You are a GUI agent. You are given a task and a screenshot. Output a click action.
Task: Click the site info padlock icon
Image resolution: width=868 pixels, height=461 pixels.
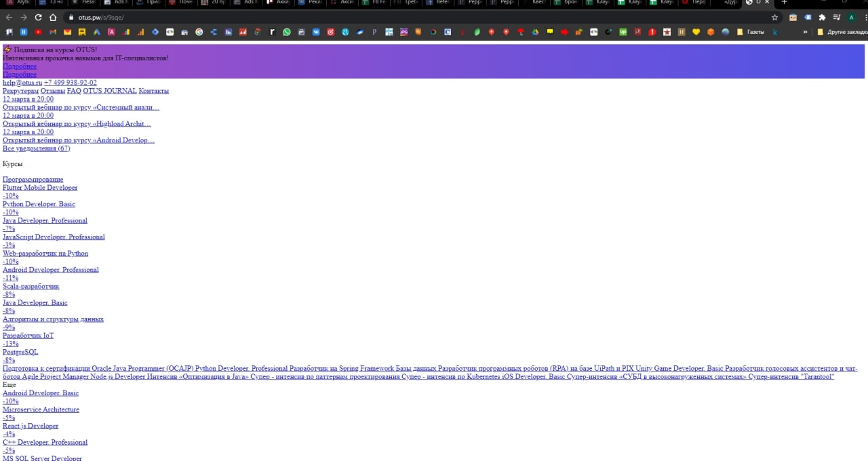pos(70,17)
